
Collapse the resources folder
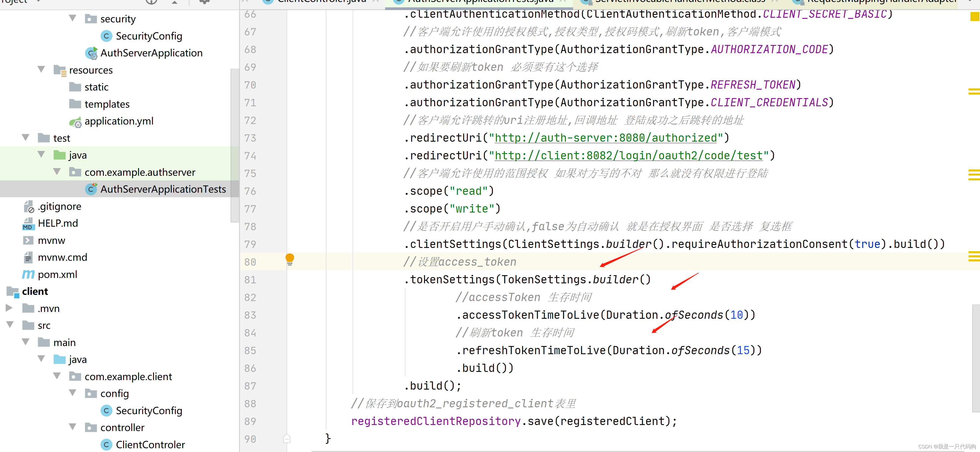[x=41, y=70]
